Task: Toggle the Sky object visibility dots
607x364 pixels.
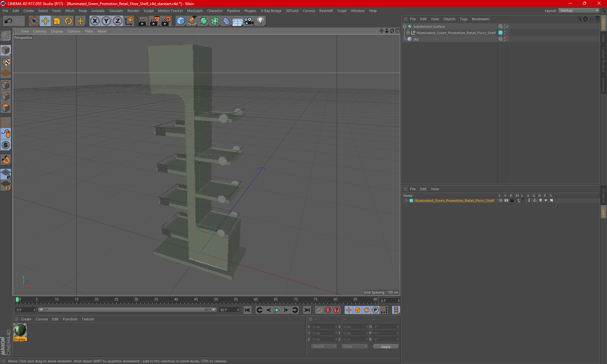Action: coord(505,39)
